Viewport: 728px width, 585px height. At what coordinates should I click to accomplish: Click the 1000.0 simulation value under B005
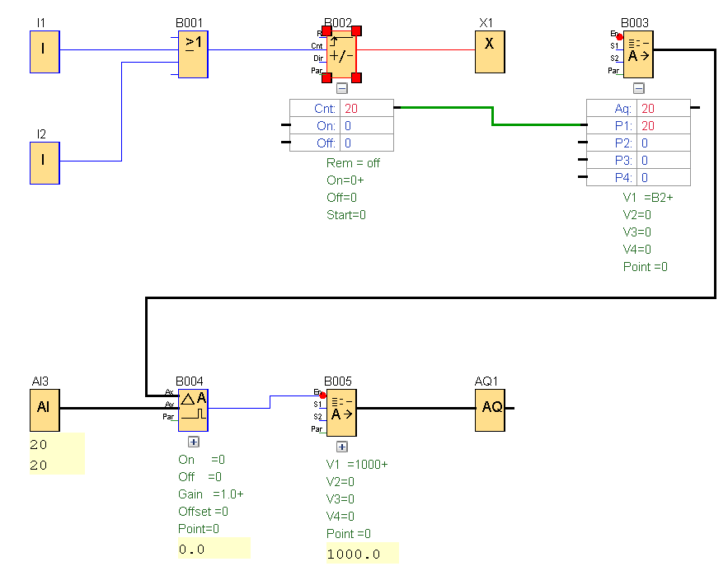(362, 554)
